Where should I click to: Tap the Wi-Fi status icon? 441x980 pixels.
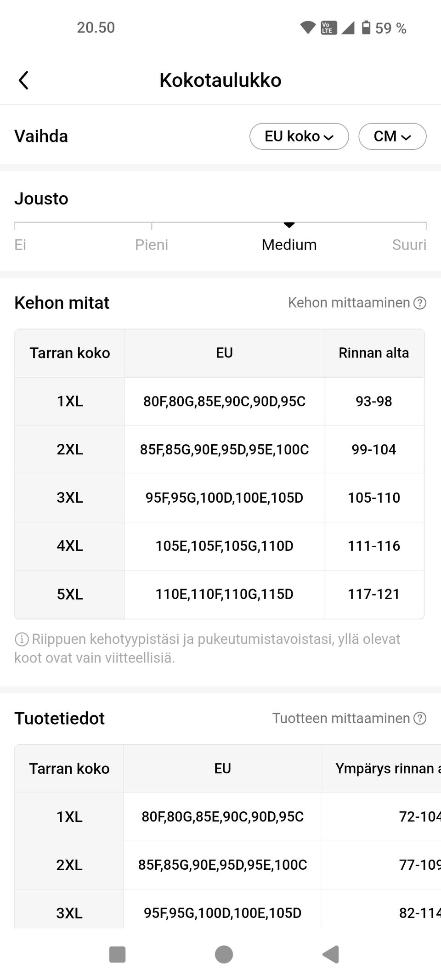click(307, 28)
